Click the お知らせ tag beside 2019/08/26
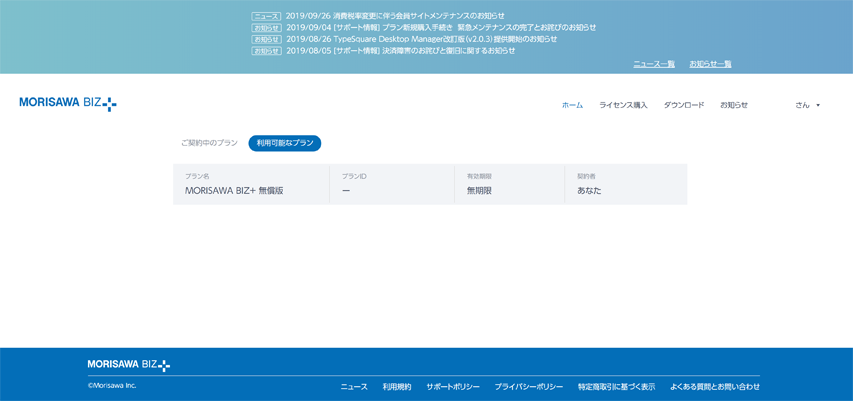853x401 pixels. click(267, 39)
